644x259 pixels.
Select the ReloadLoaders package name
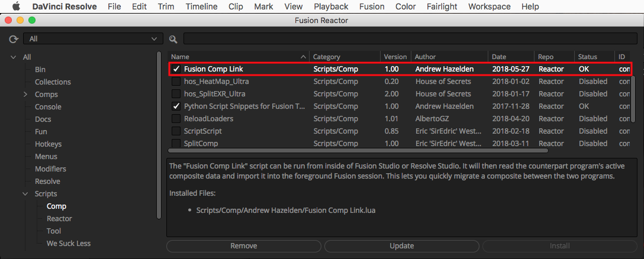(208, 119)
